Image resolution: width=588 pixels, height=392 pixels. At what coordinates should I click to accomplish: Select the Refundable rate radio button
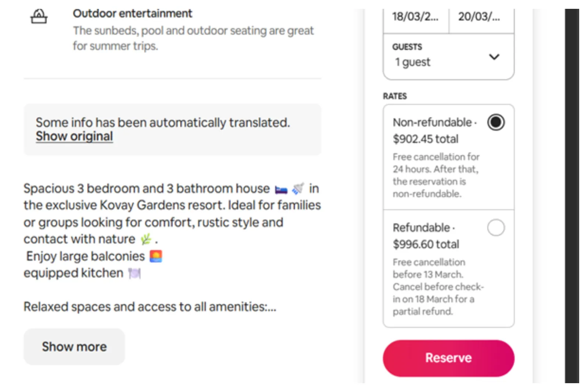(496, 228)
